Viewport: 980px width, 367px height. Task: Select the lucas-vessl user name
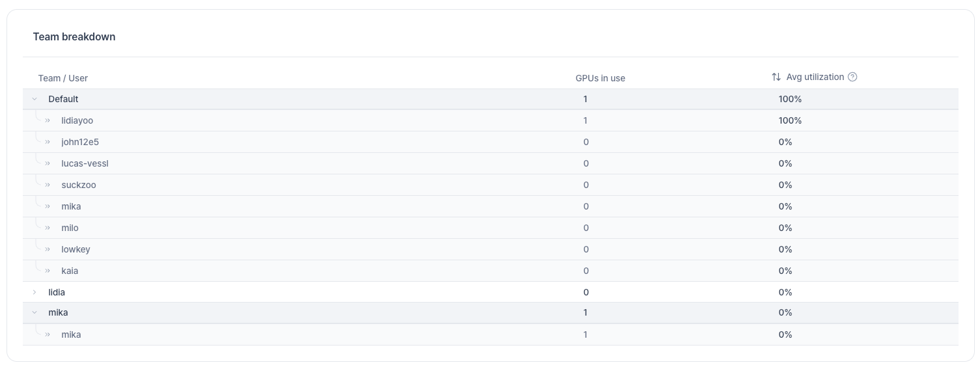[85, 163]
